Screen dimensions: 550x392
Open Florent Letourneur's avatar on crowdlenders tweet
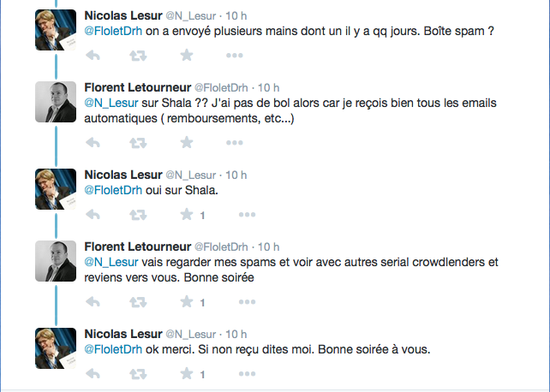click(57, 261)
